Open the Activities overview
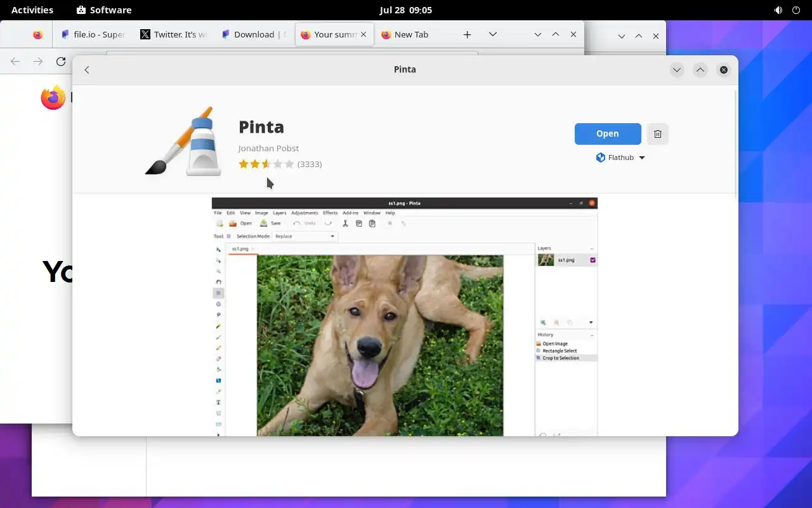The width and height of the screenshot is (812, 508). (x=32, y=10)
